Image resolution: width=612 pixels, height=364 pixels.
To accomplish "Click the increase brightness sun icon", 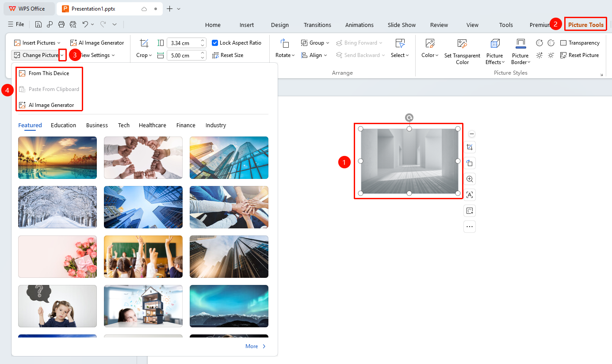I will pos(539,55).
